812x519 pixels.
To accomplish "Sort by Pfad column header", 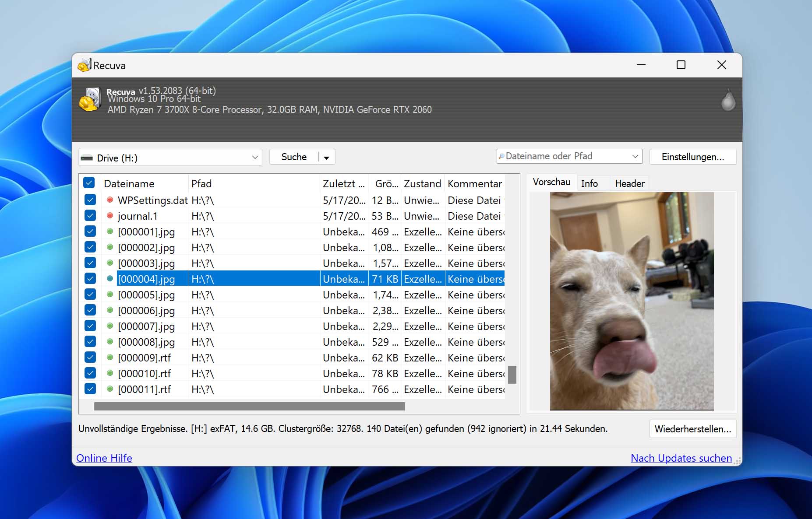I will pos(254,184).
